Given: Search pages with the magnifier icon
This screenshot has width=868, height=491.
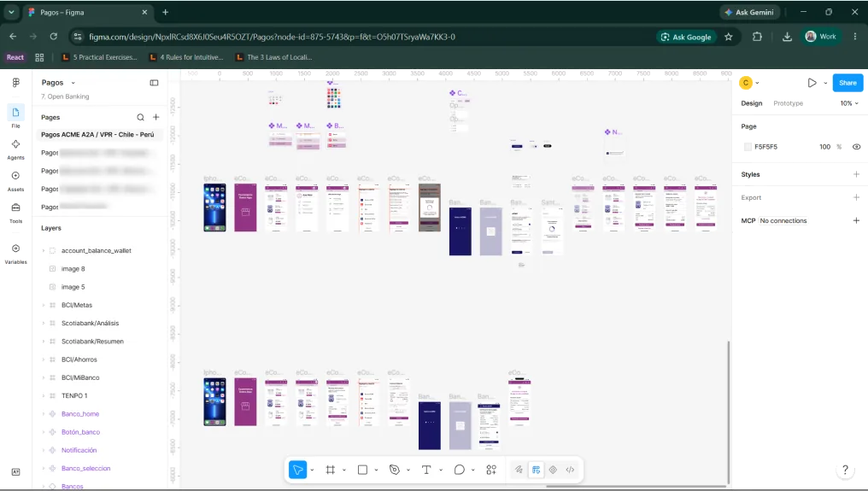Looking at the screenshot, I should pyautogui.click(x=141, y=117).
